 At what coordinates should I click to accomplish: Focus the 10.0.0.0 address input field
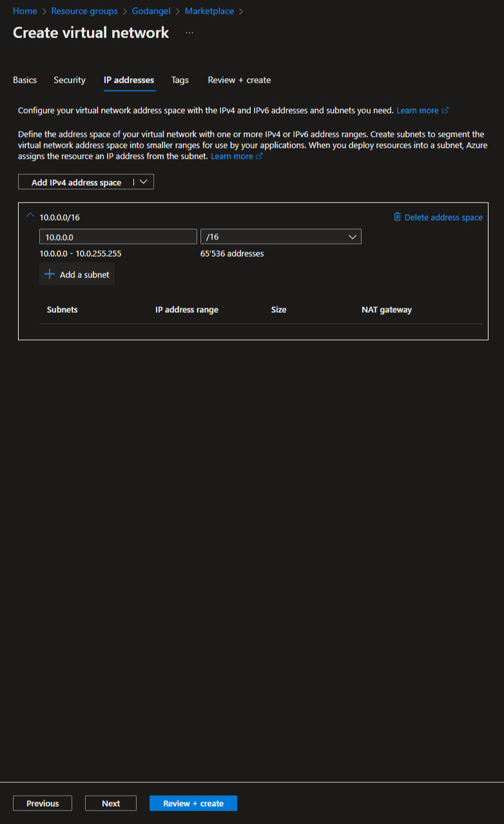tap(118, 237)
